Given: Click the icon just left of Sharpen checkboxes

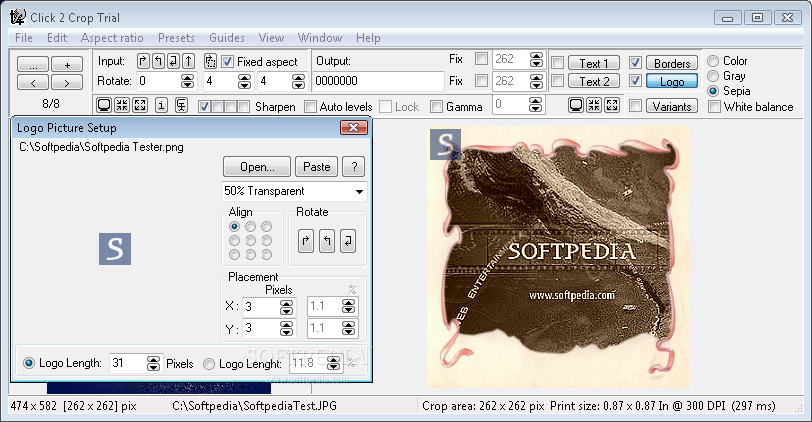Looking at the screenshot, I should [x=181, y=106].
